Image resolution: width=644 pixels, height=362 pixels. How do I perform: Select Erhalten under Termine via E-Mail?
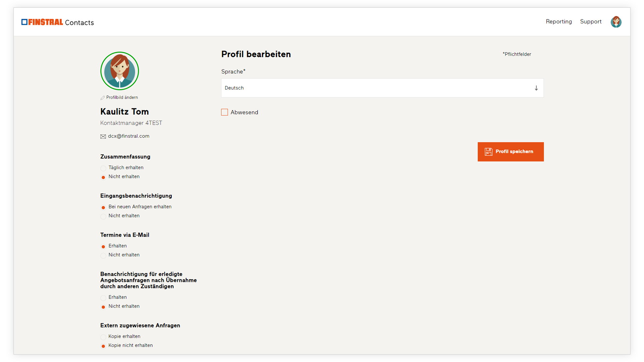pos(103,247)
